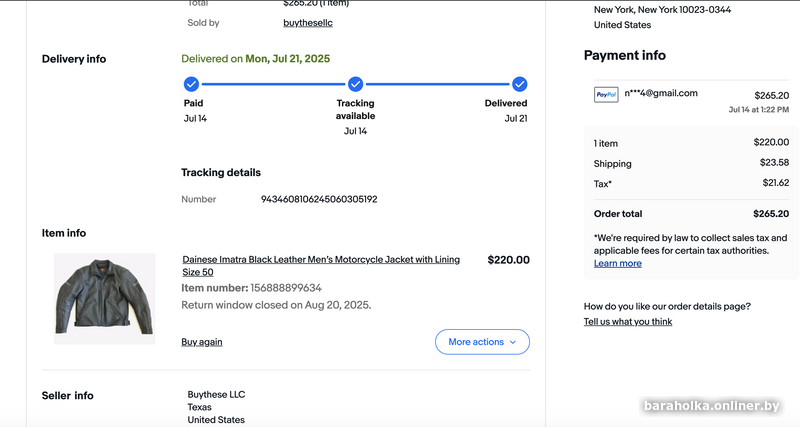Click progress line between Tracking and Delivered
The height and width of the screenshot is (427, 800).
point(437,84)
